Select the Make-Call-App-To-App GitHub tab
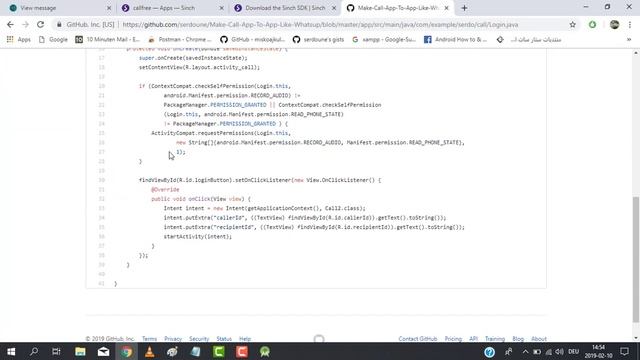 pyautogui.click(x=398, y=8)
